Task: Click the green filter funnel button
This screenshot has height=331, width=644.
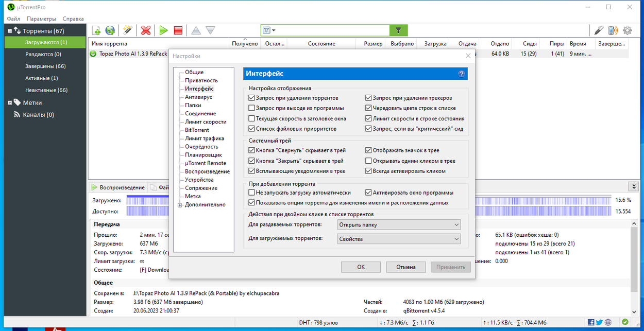Action: (x=398, y=30)
